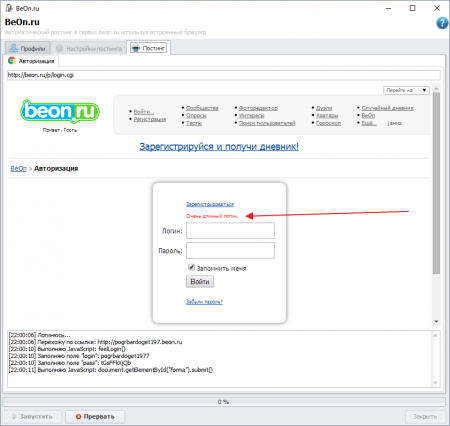Viewport: 450px width, 426px height.
Task: Click the red error message 'Очень длинный логин'
Action: point(212,216)
